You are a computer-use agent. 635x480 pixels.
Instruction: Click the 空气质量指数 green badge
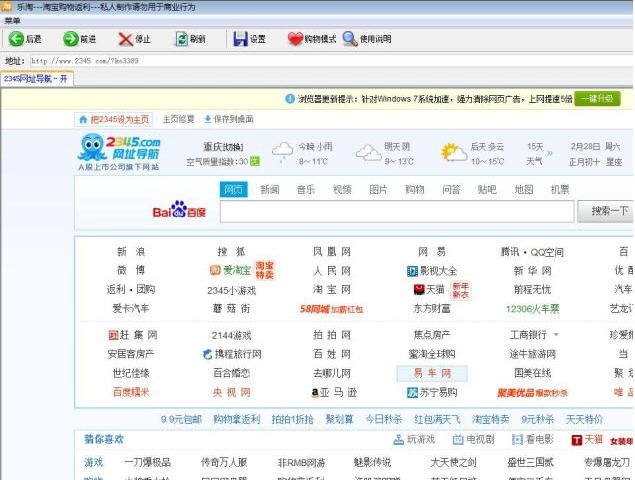point(255,161)
